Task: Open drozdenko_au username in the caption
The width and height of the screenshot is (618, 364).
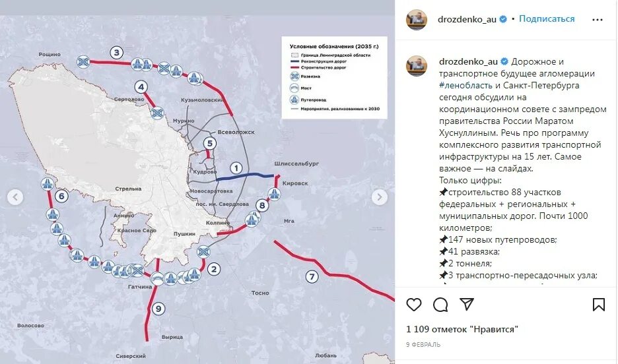Action: pyautogui.click(x=468, y=62)
